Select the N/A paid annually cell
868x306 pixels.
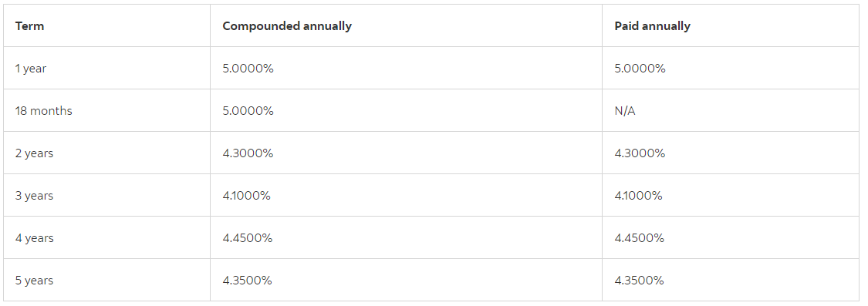coord(625,111)
